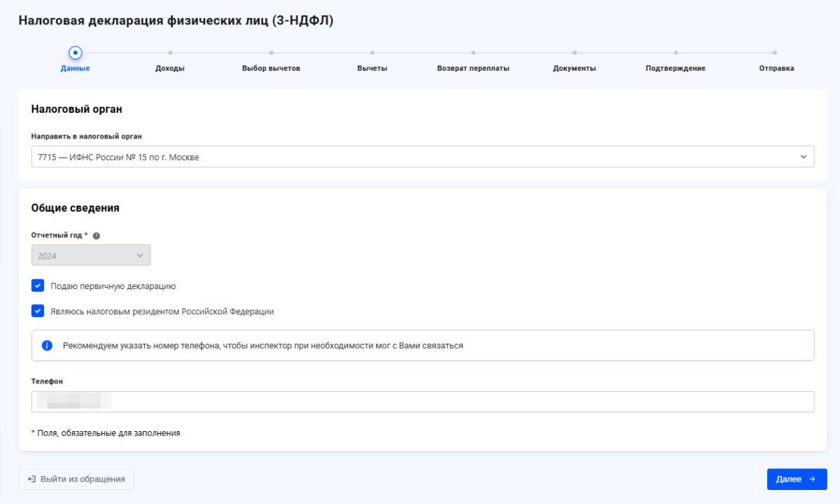Toggle Являюсь налоговым резидентом checkbox
This screenshot has width=840, height=504.
[38, 311]
